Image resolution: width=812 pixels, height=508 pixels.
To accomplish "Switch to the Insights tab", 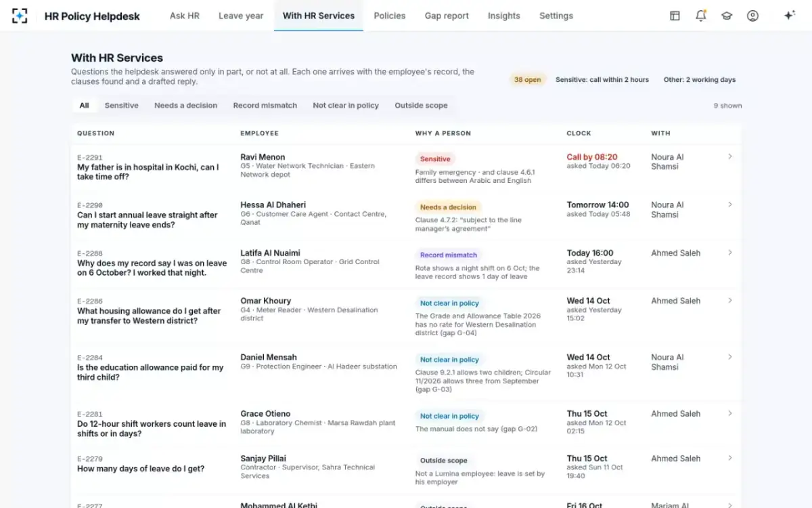I will [504, 16].
